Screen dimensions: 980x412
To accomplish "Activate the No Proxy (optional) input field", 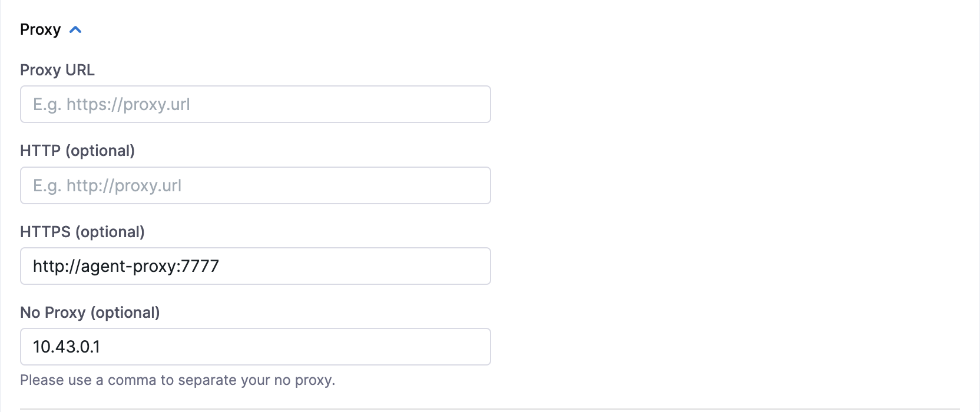I will tap(256, 347).
